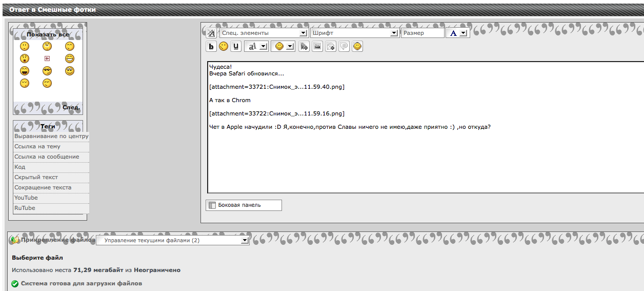Open Управление текущими файлами dropdown
The height and width of the screenshot is (291, 644).
pos(173,240)
